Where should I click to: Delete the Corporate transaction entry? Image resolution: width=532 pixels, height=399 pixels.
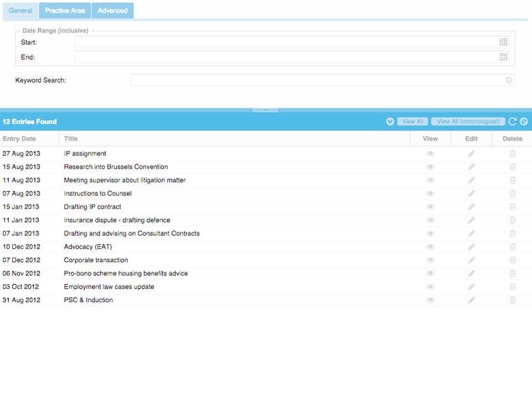(512, 260)
